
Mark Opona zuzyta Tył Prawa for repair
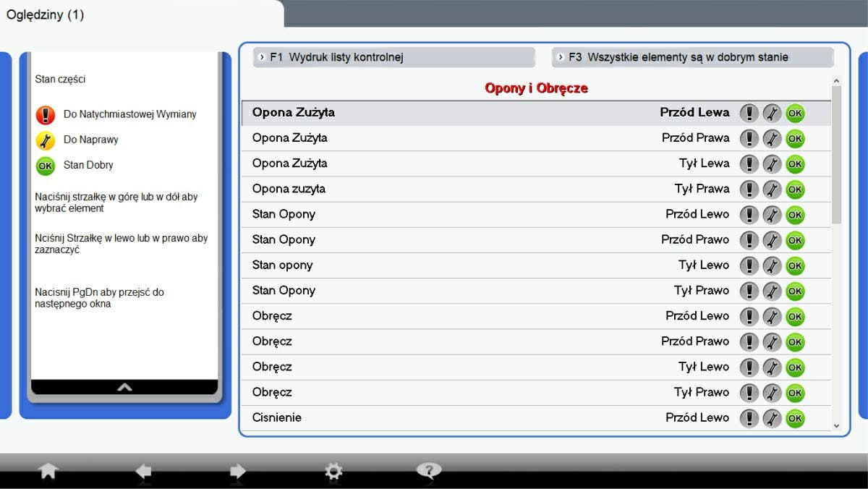pyautogui.click(x=773, y=189)
